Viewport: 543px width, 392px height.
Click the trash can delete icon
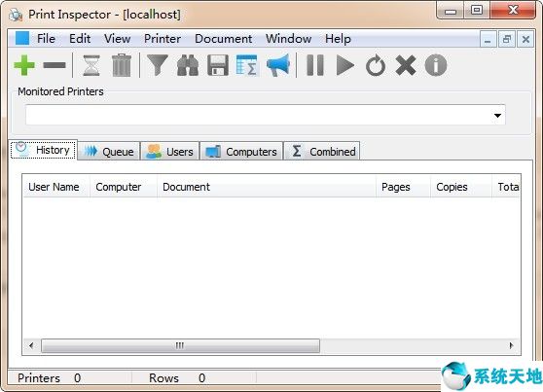(x=122, y=65)
